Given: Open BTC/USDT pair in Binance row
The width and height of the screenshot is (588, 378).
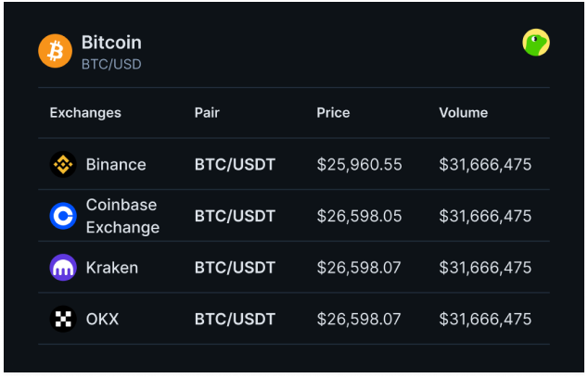Looking at the screenshot, I should pyautogui.click(x=235, y=164).
